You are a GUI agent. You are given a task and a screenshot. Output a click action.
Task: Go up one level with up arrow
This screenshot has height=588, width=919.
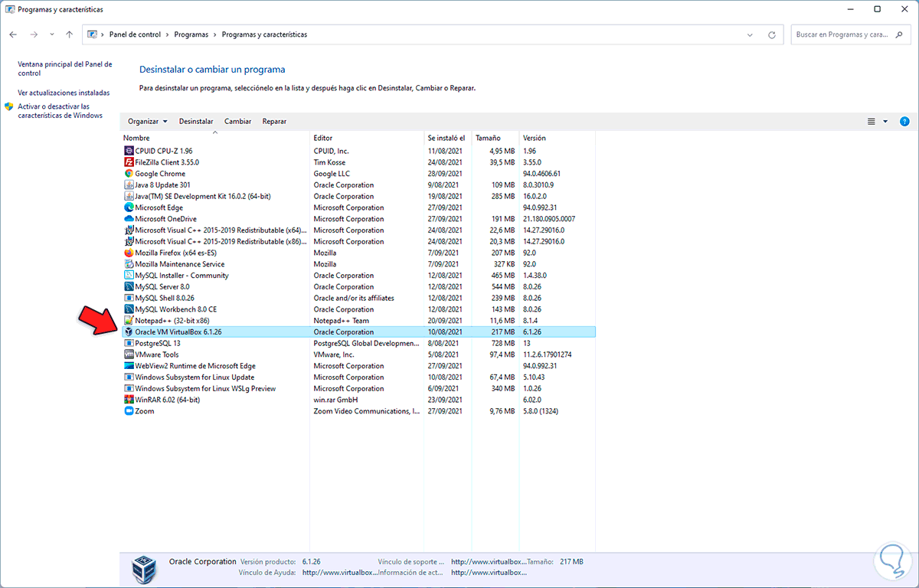click(70, 34)
